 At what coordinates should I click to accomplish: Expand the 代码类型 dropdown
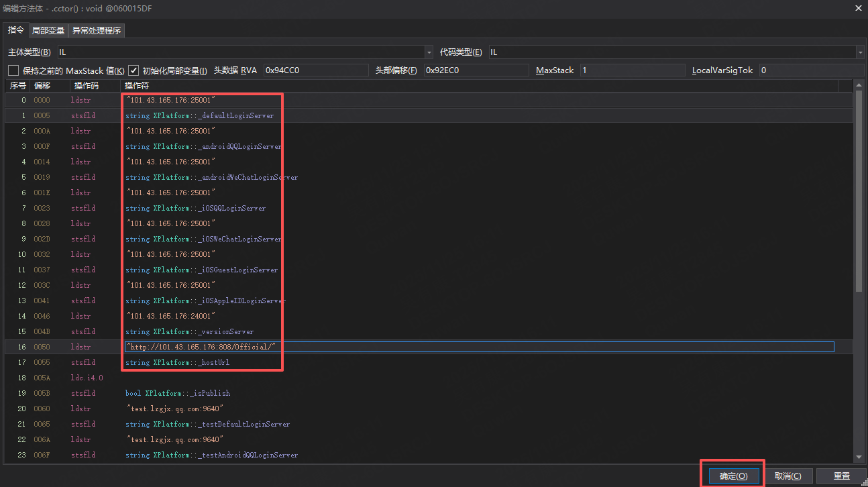859,52
